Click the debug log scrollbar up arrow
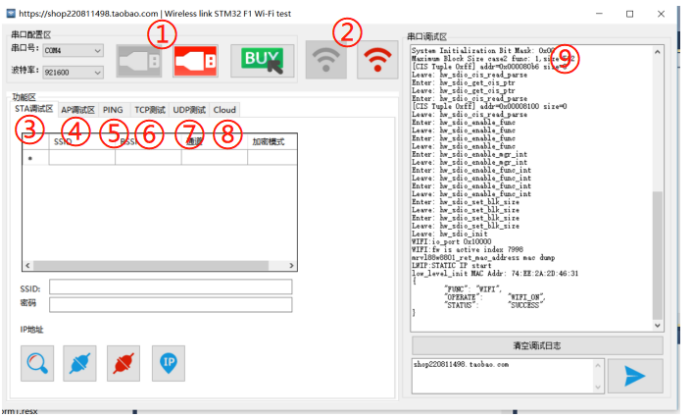Viewport: 692px width, 417px height. pos(658,52)
